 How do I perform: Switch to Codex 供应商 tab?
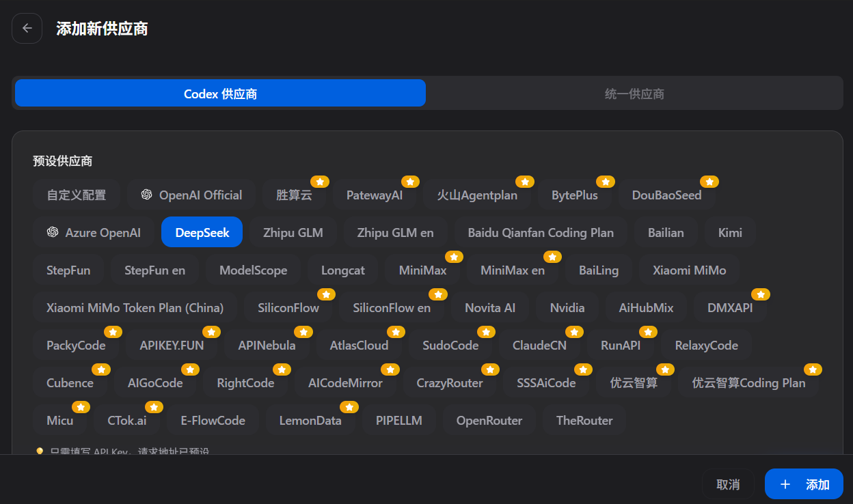[x=220, y=94]
